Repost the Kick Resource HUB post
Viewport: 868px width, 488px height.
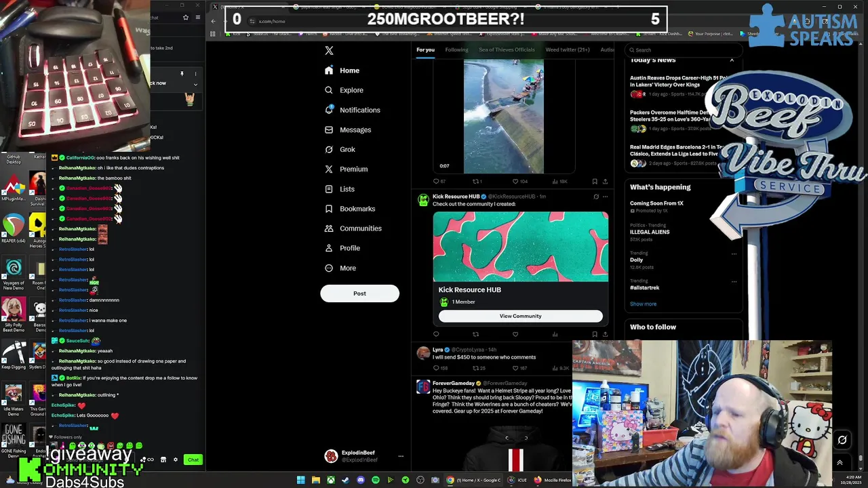475,334
